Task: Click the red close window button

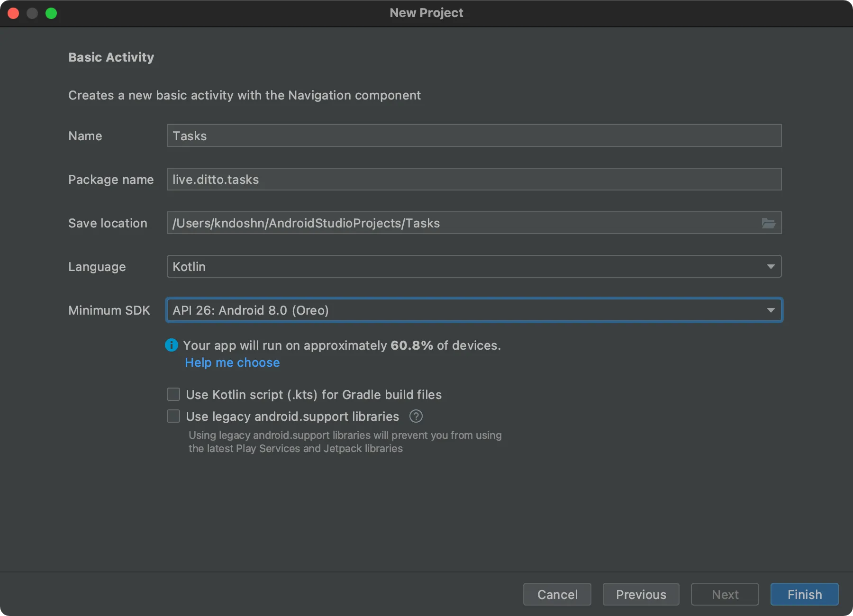Action: (13, 13)
